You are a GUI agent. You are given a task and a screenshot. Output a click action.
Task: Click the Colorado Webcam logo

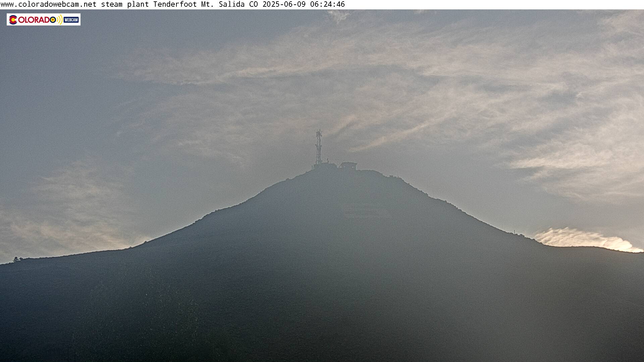[x=44, y=19]
